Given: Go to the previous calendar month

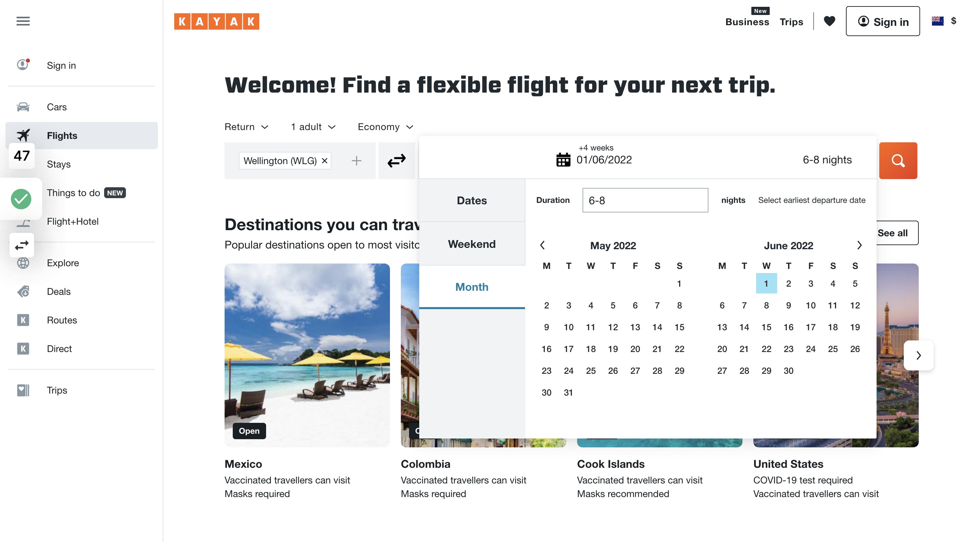Looking at the screenshot, I should click(x=542, y=245).
